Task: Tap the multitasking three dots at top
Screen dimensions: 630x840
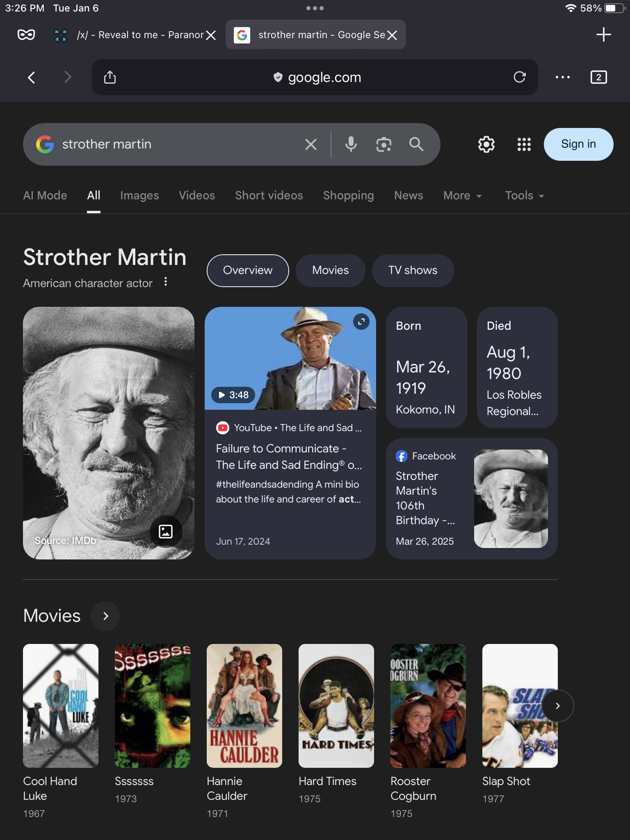Action: pos(315,8)
